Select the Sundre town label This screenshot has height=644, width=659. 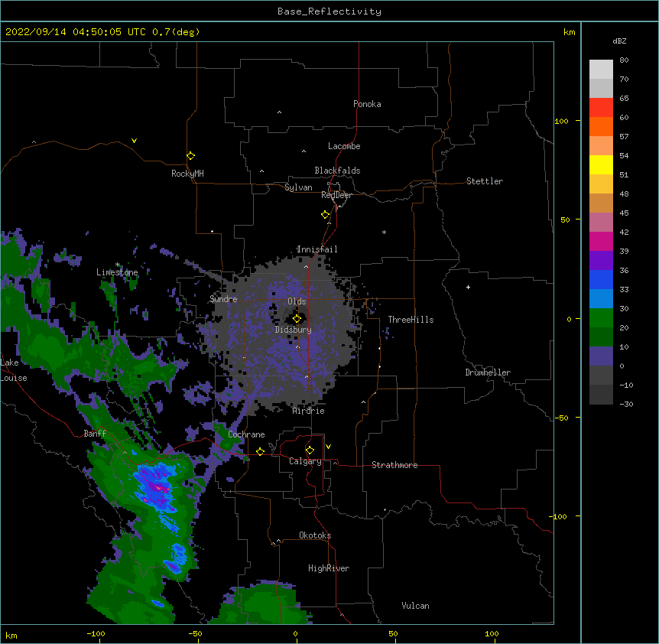(223, 299)
